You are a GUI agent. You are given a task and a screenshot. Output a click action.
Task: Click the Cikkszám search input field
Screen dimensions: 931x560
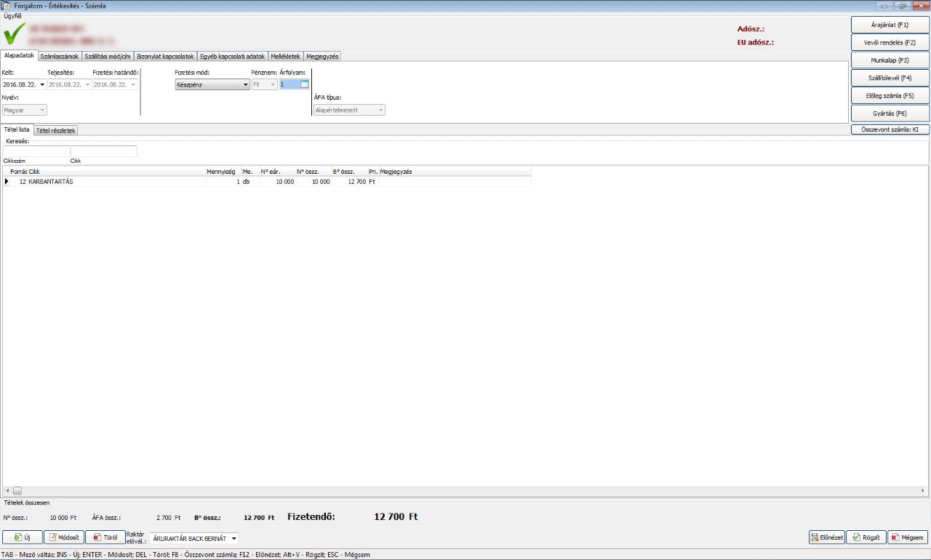click(36, 151)
